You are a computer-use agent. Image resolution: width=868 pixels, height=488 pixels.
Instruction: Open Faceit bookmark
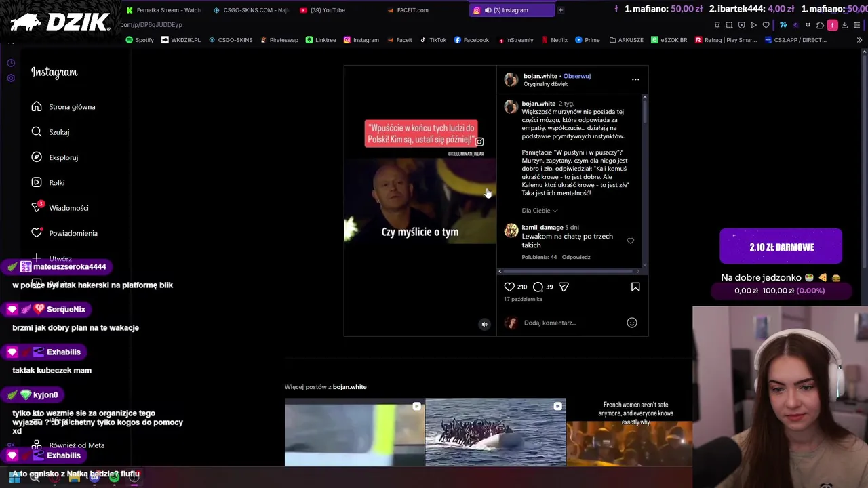click(x=399, y=40)
